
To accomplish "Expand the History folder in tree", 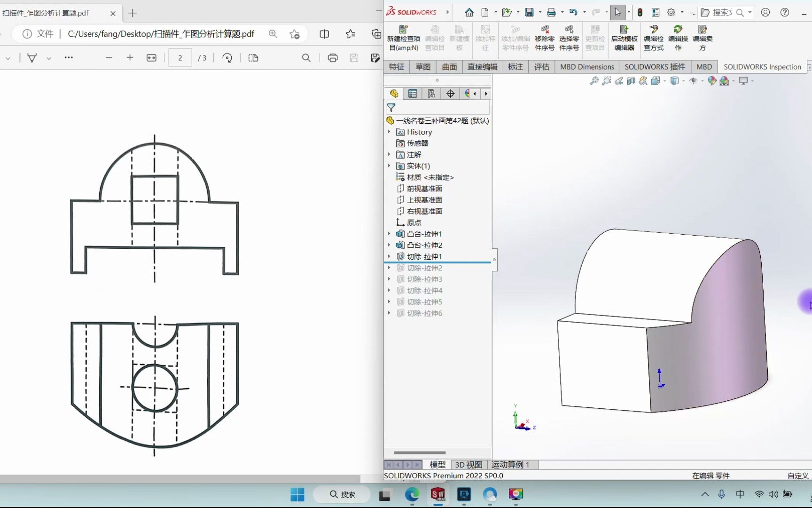I will tap(389, 132).
